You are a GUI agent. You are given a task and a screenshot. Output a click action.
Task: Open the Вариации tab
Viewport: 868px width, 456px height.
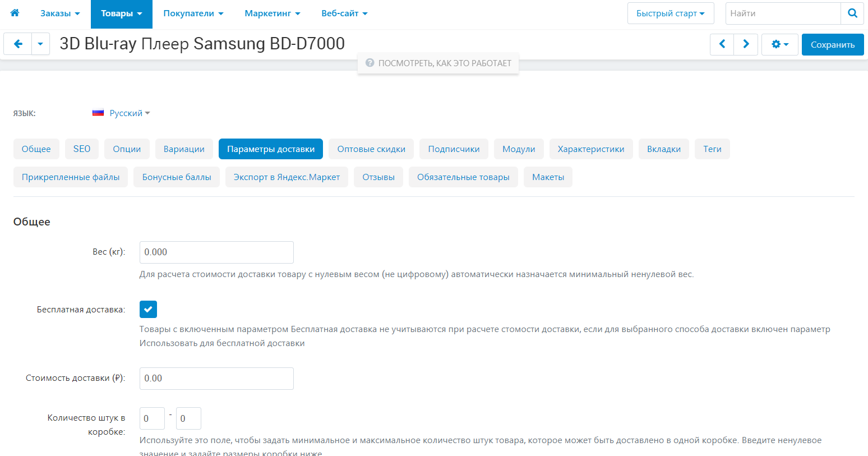[184, 149]
